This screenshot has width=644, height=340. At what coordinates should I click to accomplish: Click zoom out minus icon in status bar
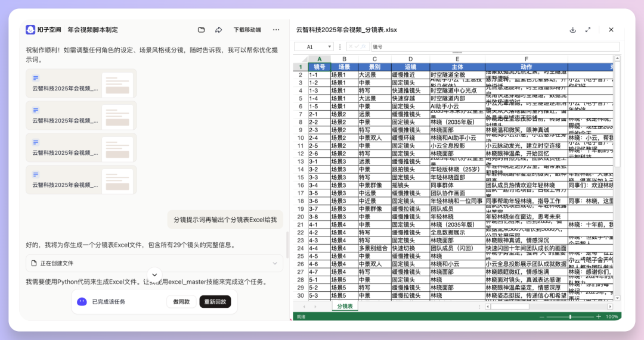click(x=541, y=317)
